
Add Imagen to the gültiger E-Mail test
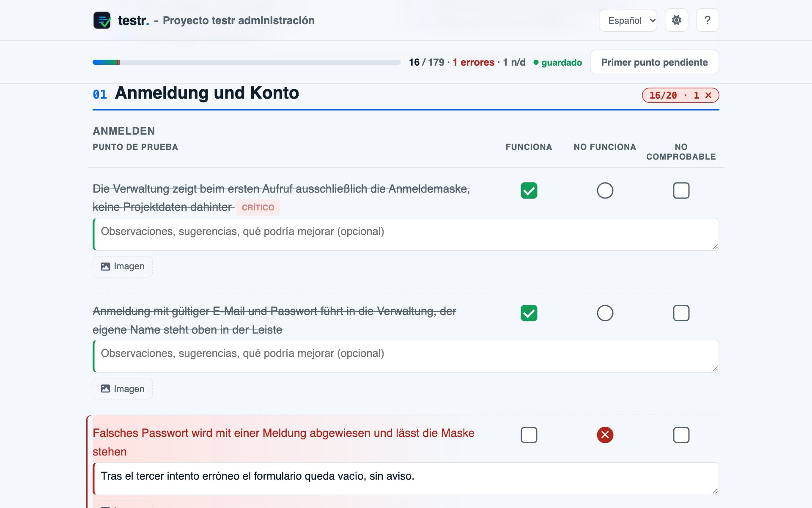[x=123, y=389]
